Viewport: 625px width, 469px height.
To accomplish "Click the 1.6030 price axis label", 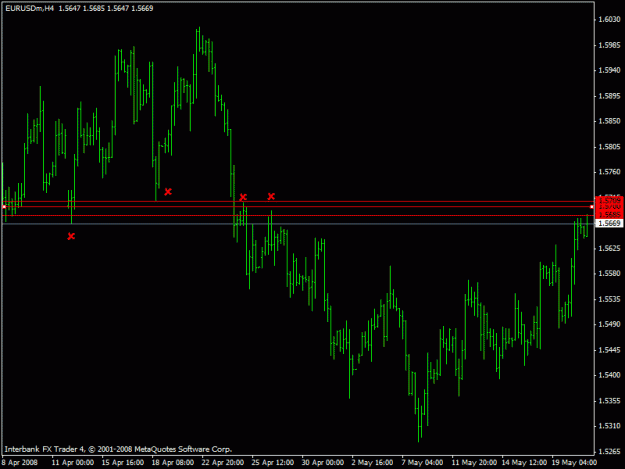I will 609,19.
